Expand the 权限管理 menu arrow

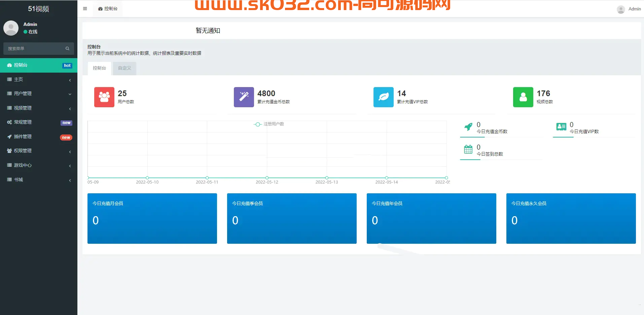[x=70, y=152]
